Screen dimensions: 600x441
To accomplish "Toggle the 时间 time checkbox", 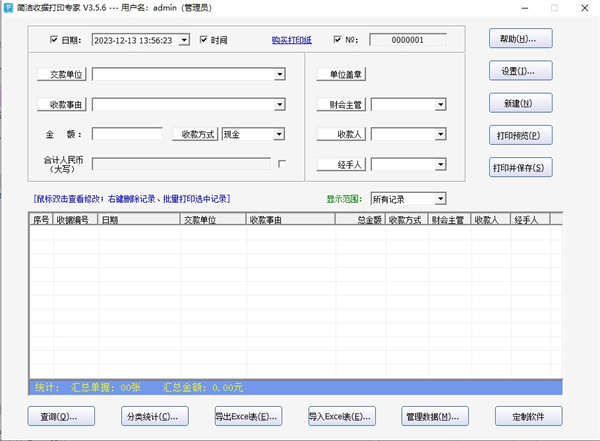I will point(204,41).
